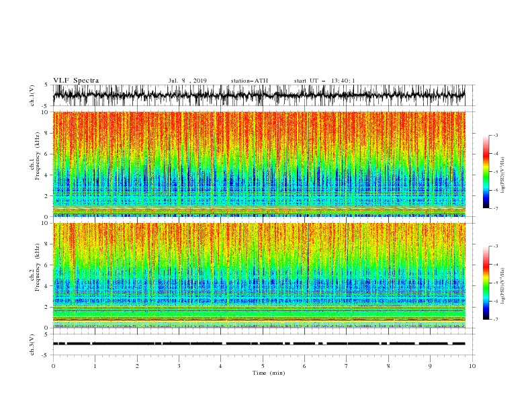The height and width of the screenshot is (411, 532).
Task: Click the time axis tick label "7"
Action: point(347,366)
